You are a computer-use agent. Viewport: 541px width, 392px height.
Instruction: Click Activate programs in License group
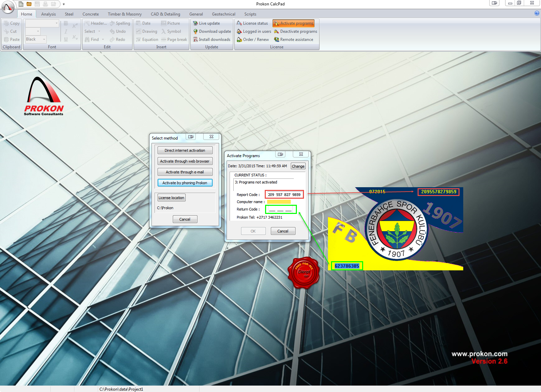(x=293, y=23)
